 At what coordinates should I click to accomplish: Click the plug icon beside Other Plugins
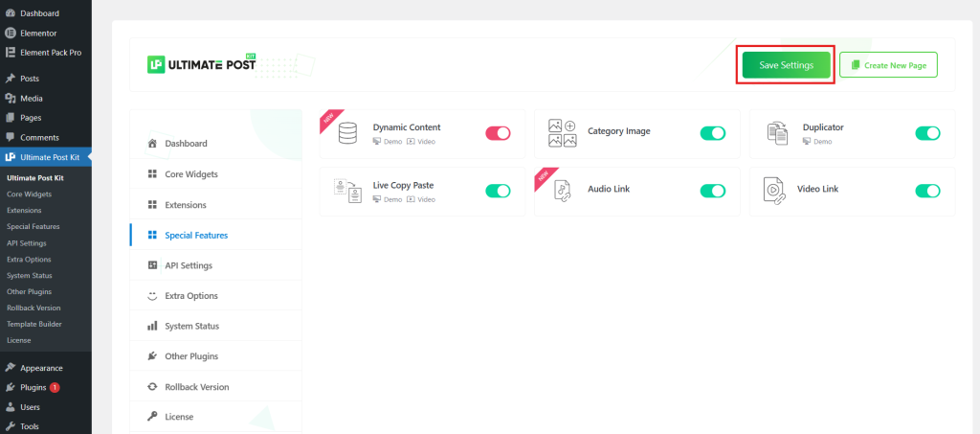(152, 356)
